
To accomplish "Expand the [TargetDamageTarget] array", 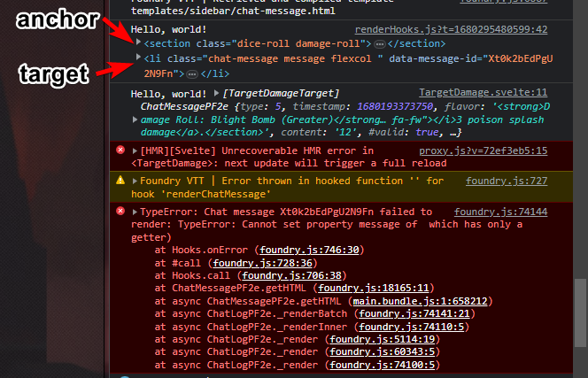I will (x=216, y=93).
